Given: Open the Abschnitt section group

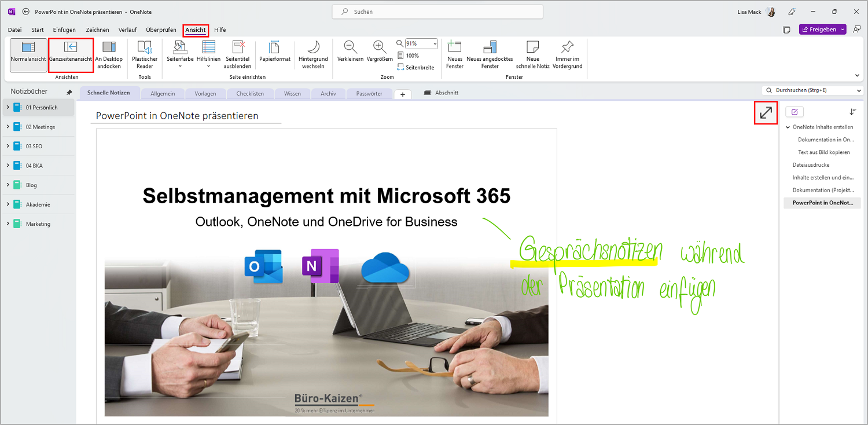Looking at the screenshot, I should (442, 93).
